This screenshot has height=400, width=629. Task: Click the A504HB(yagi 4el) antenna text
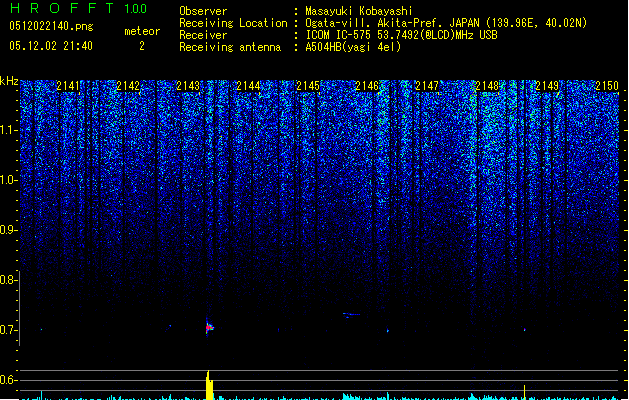353,47
